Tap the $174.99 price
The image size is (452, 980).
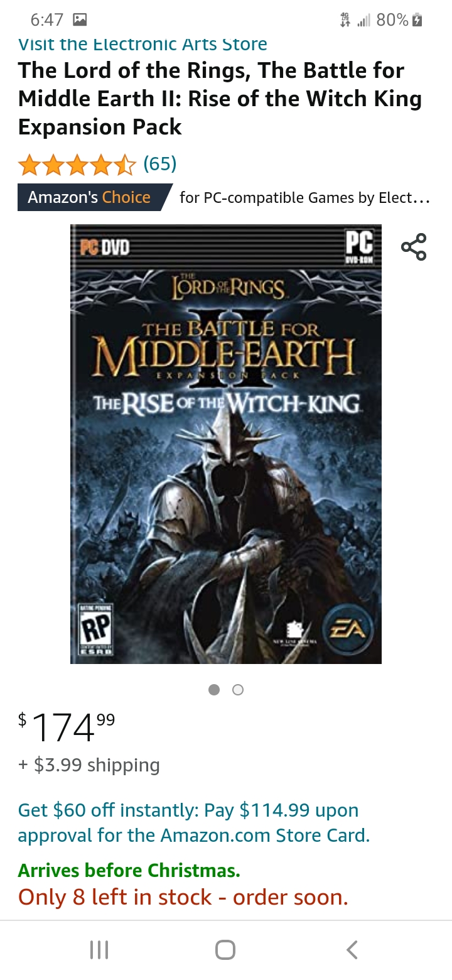point(67,727)
